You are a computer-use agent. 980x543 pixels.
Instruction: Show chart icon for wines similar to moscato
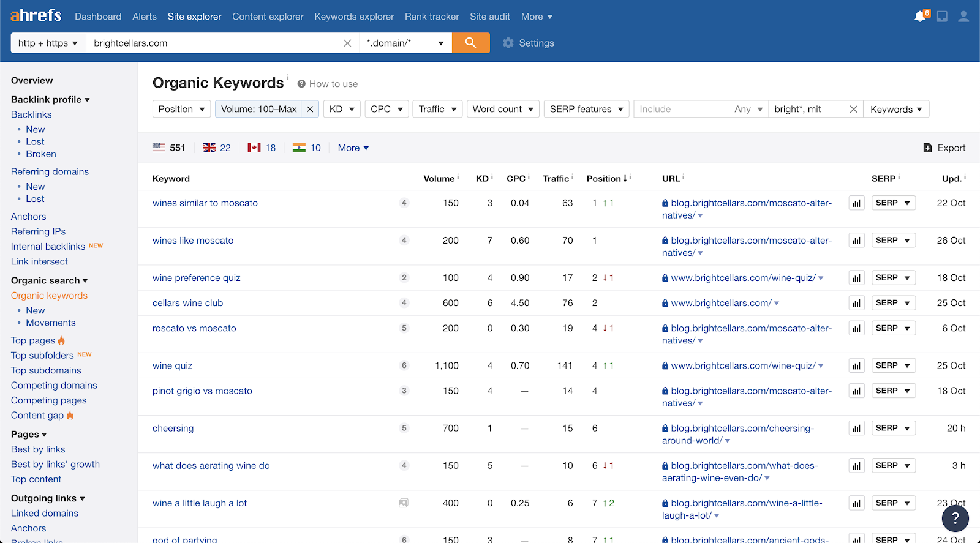tap(856, 203)
